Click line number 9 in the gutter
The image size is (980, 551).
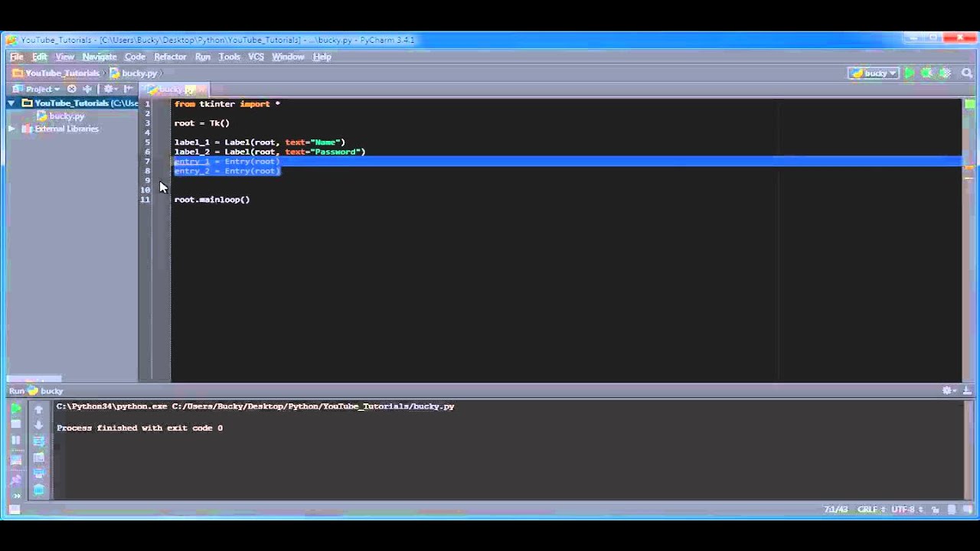tap(147, 181)
